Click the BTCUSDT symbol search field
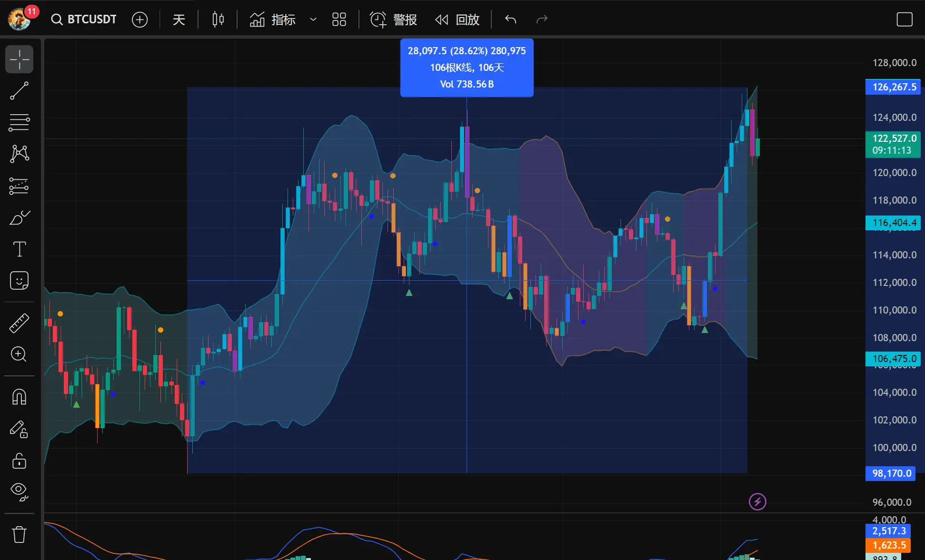925x560 pixels. [x=84, y=20]
